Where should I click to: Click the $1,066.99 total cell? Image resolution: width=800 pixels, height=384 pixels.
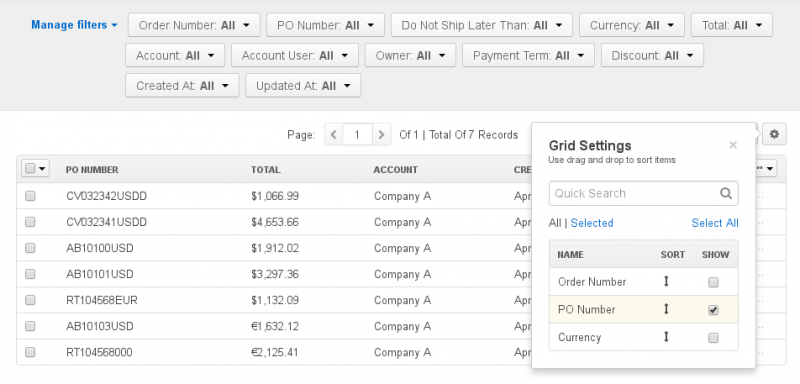coord(275,196)
